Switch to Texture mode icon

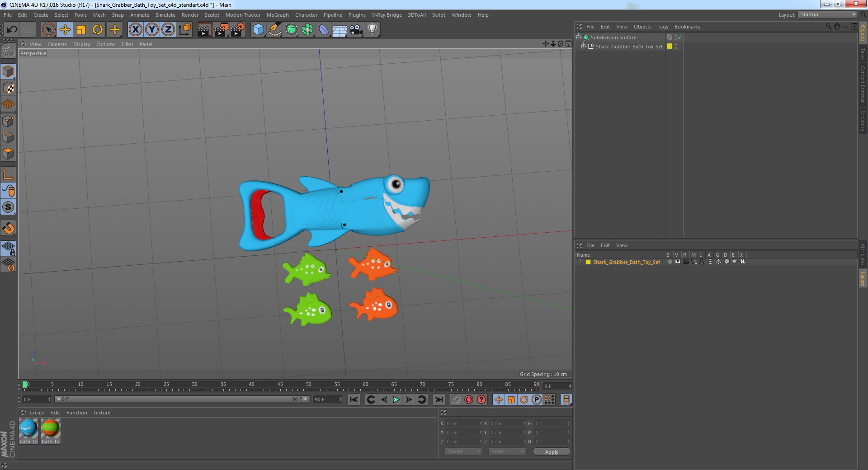click(9, 88)
